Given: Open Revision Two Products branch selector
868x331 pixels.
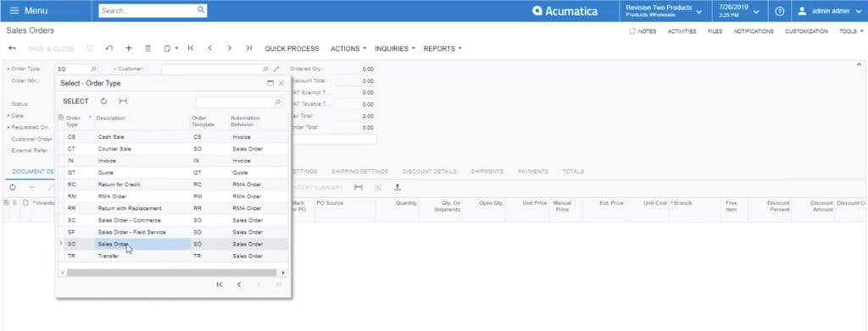Looking at the screenshot, I should point(664,11).
